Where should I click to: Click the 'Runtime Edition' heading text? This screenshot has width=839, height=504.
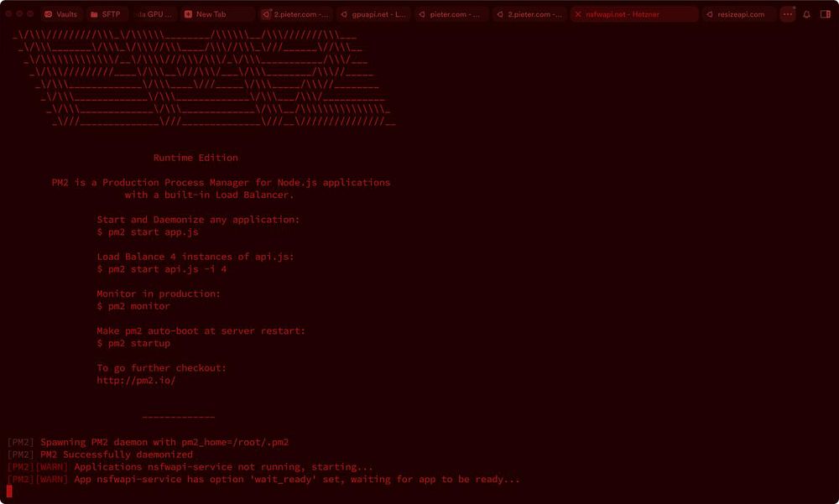pyautogui.click(x=195, y=158)
